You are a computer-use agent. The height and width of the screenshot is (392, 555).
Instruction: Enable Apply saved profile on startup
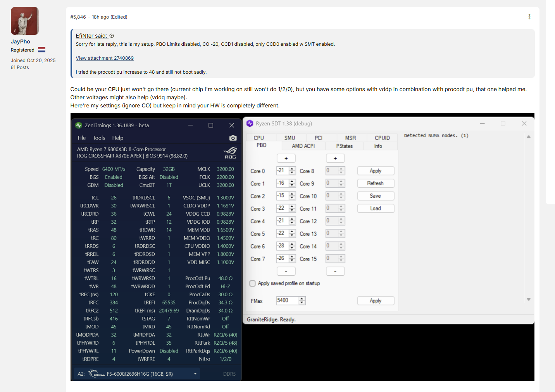pyautogui.click(x=253, y=283)
